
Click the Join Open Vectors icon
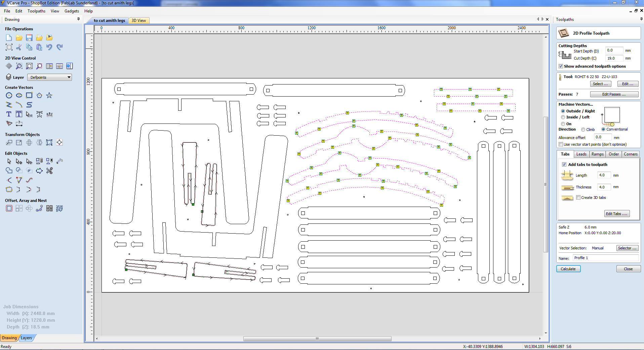tap(9, 189)
